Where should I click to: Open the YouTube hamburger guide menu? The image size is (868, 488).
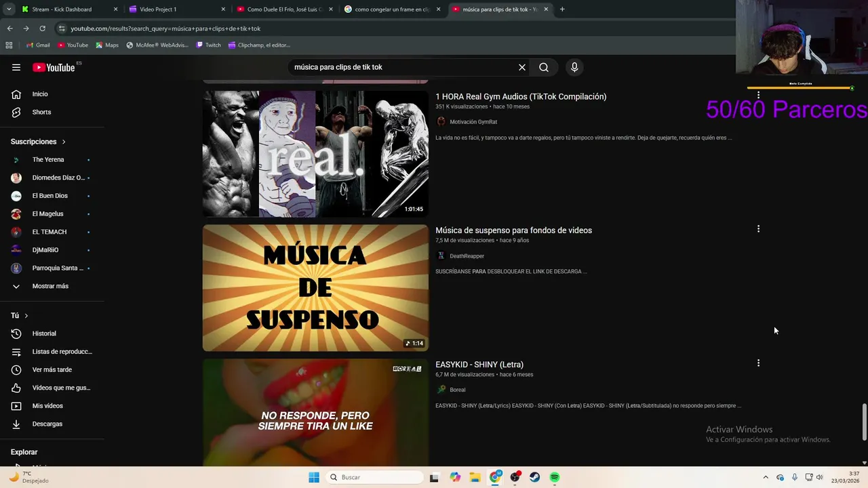(16, 67)
